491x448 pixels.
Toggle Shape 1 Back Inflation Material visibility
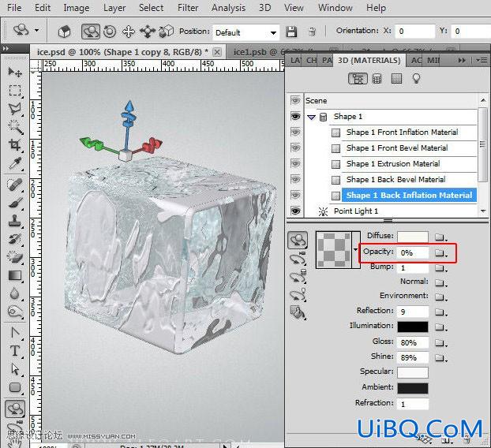click(x=295, y=196)
